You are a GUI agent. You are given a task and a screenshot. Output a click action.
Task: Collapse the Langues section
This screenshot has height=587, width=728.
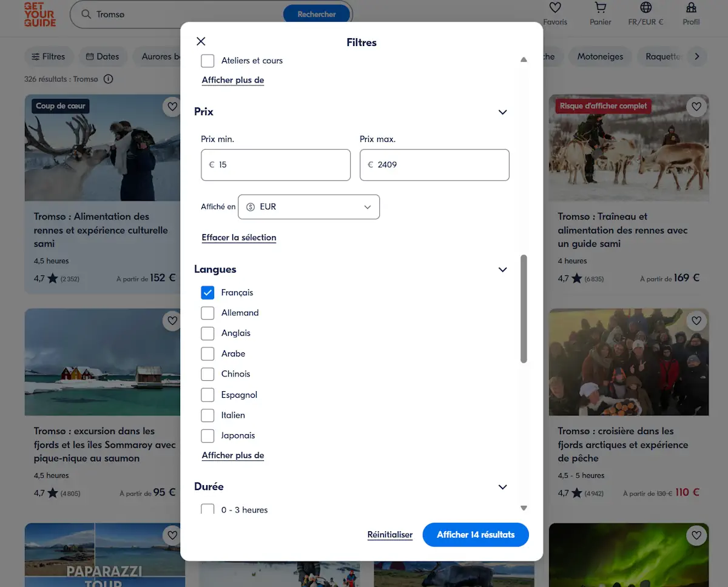coord(502,269)
